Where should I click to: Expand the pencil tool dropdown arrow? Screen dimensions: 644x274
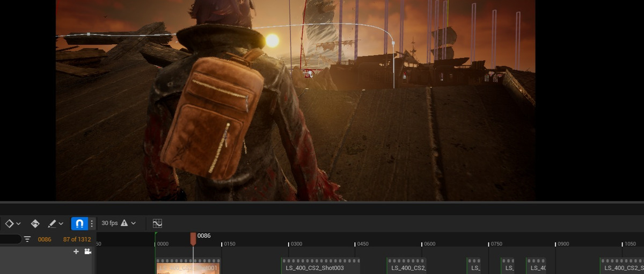point(61,223)
